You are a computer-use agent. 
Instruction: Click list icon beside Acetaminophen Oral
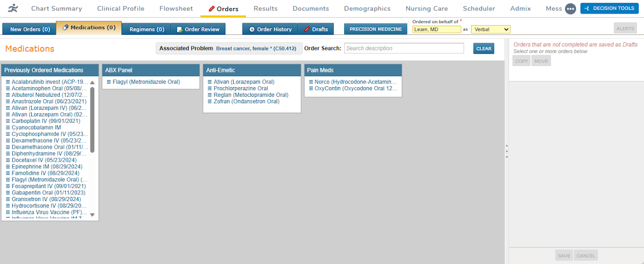8,88
